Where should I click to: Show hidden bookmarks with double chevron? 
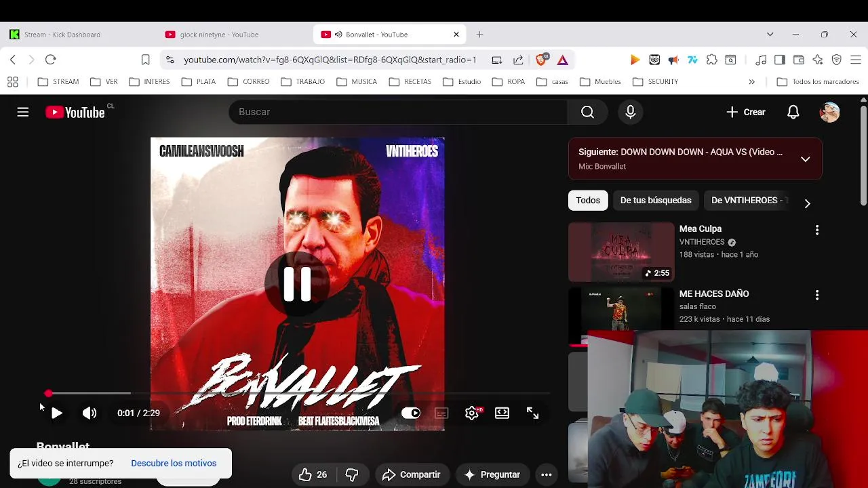coord(751,81)
